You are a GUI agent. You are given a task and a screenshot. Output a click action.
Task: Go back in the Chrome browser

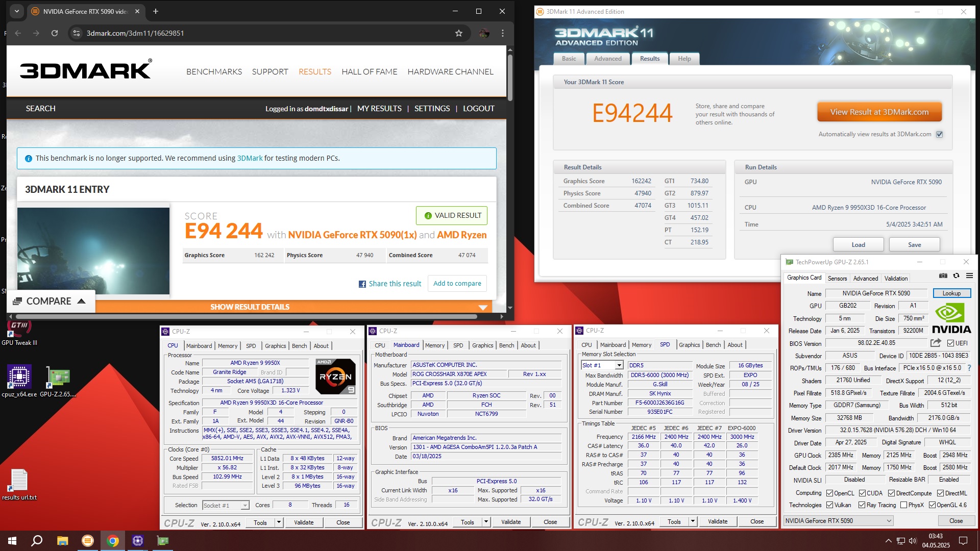click(x=18, y=33)
